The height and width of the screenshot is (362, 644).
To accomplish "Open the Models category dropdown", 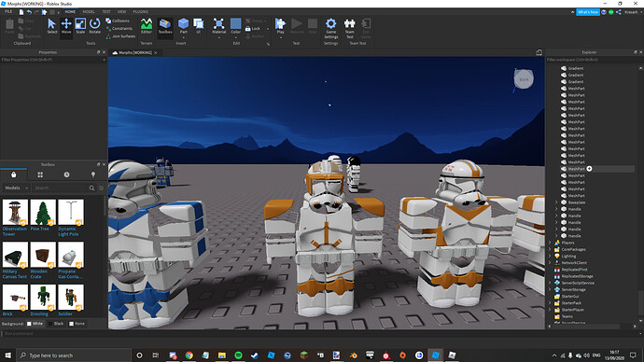I will click(17, 188).
